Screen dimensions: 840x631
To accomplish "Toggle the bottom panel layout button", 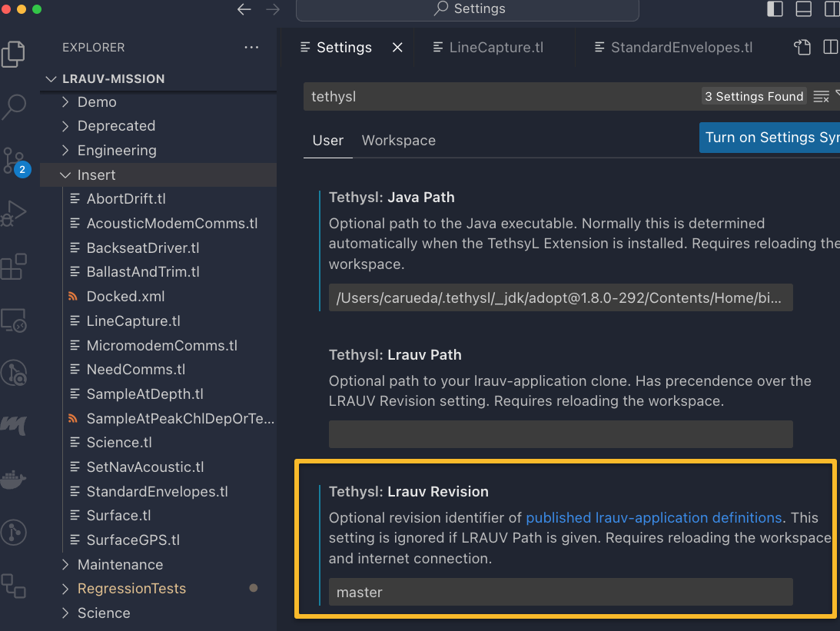I will click(x=803, y=9).
